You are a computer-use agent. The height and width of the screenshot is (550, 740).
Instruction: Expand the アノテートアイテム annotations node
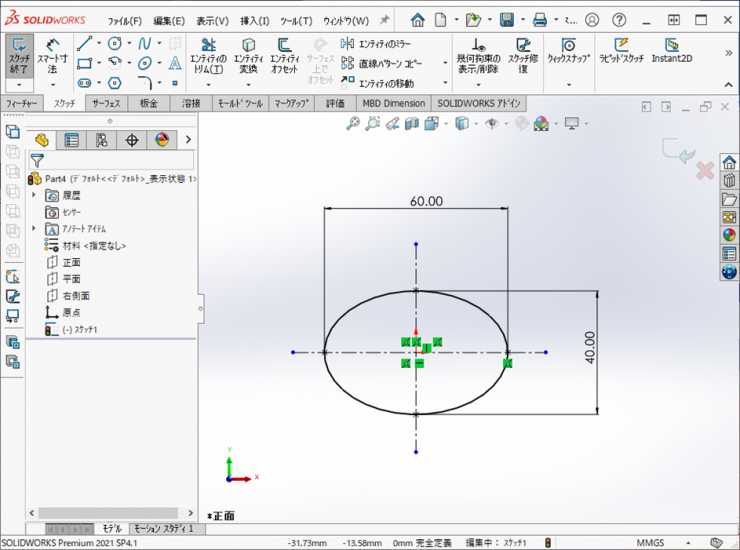point(35,229)
